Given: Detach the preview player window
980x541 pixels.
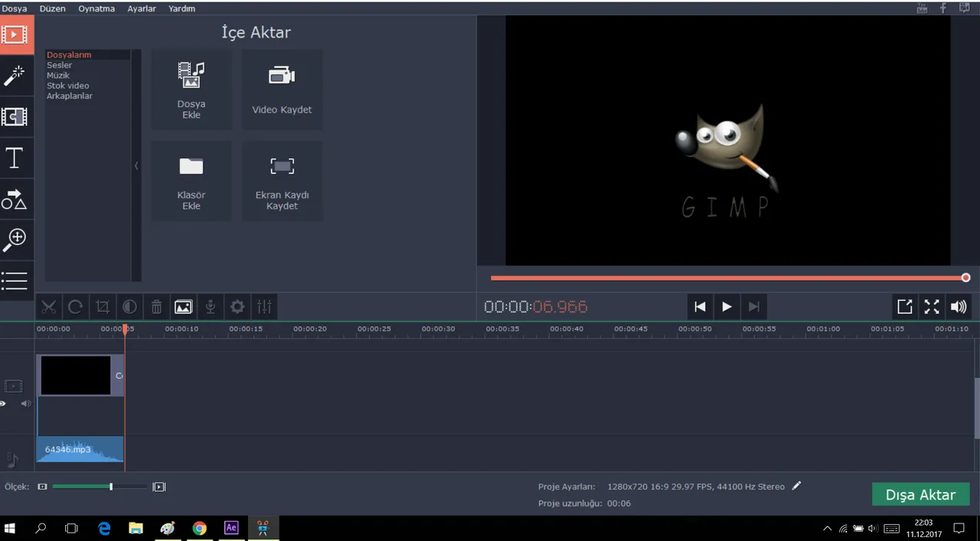Looking at the screenshot, I should pyautogui.click(x=904, y=307).
